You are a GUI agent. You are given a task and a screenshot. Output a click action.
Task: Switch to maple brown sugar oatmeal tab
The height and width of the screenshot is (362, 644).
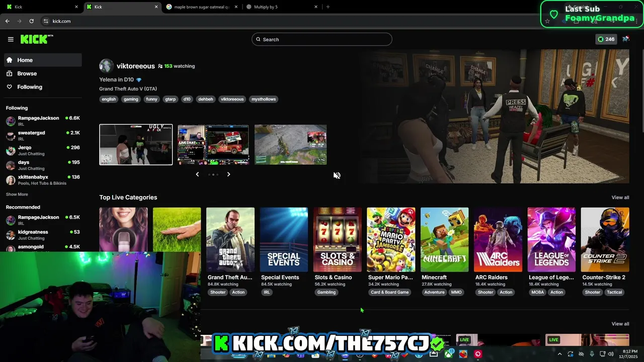point(201,7)
